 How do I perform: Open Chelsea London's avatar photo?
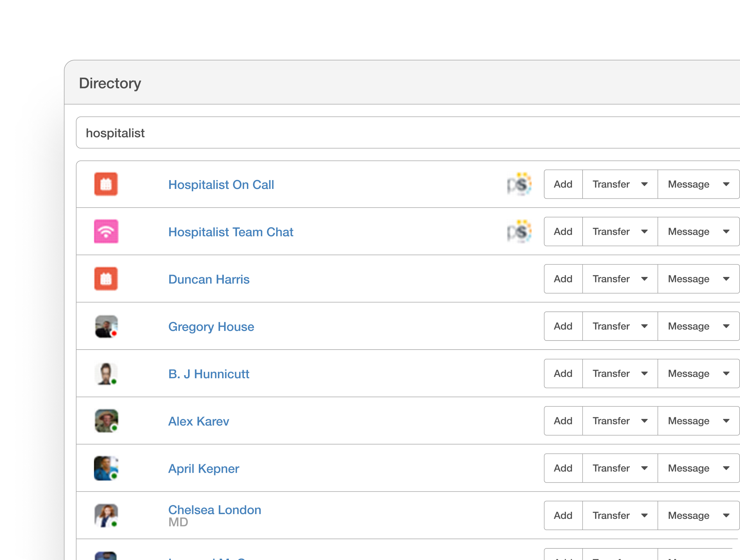106,515
